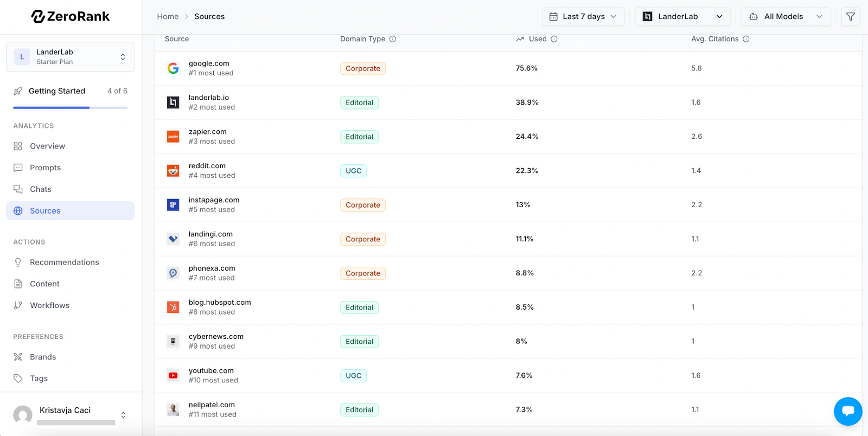
Task: Click the cybernews.com favicon
Action: 173,342
